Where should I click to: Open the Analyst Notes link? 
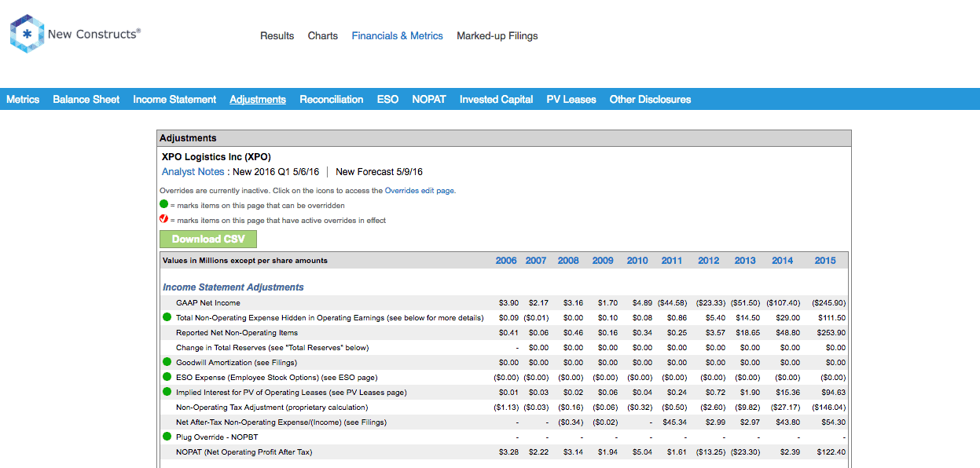[193, 172]
